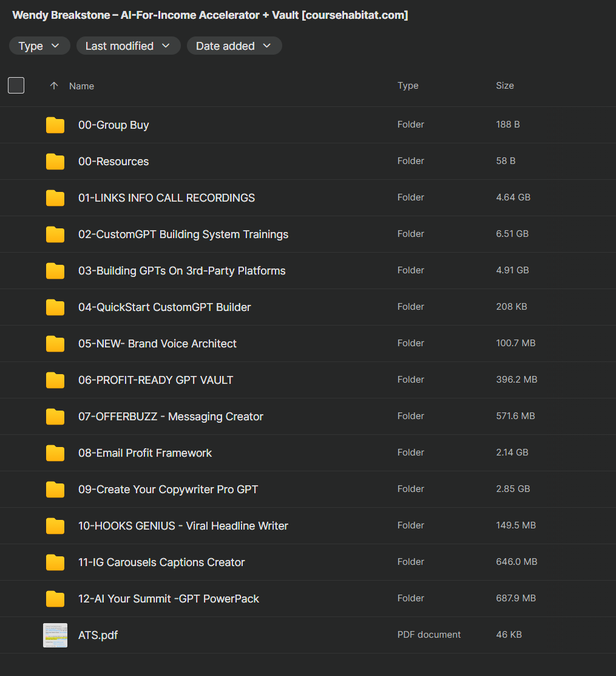Click the 00-Resources folder icon
Screen dimensions: 616x676
point(55,161)
